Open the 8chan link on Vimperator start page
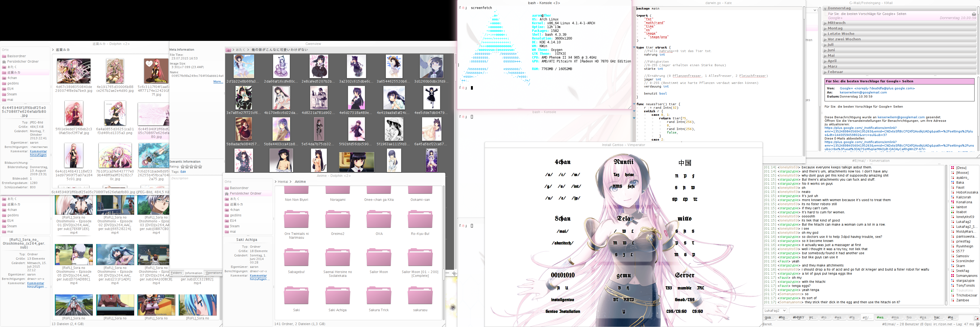The height and width of the screenshot is (327, 980). click(563, 219)
